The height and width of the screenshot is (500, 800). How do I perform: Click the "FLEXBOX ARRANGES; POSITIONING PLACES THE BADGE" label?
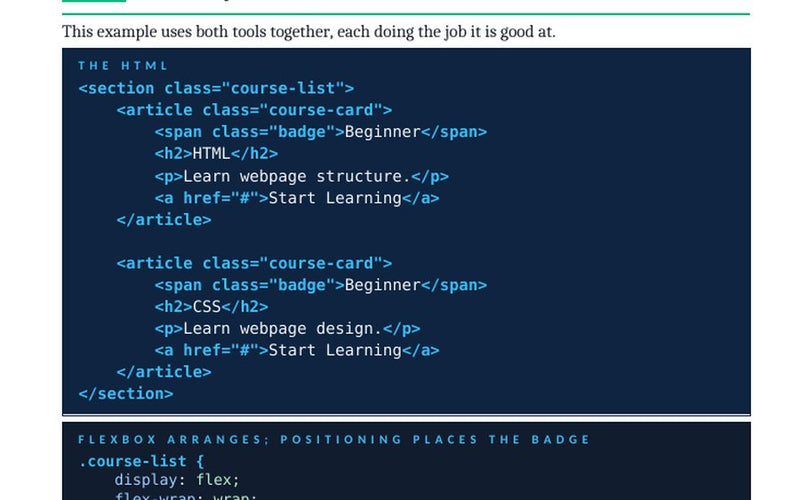point(334,439)
